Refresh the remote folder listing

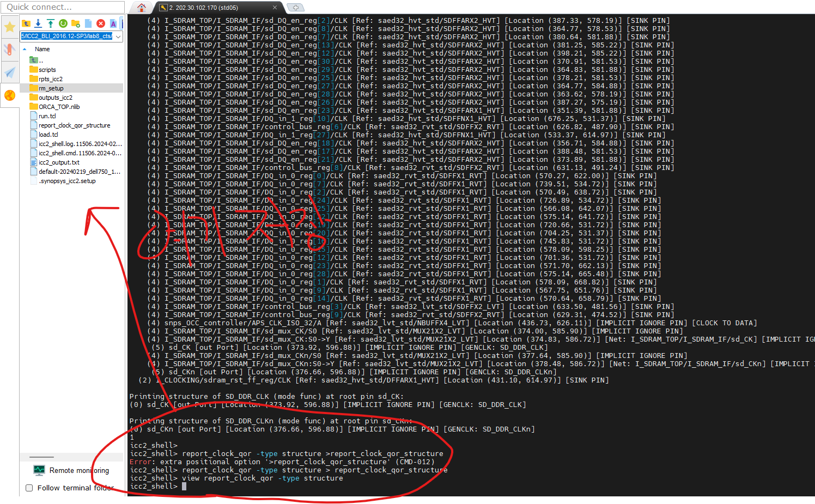tap(63, 23)
